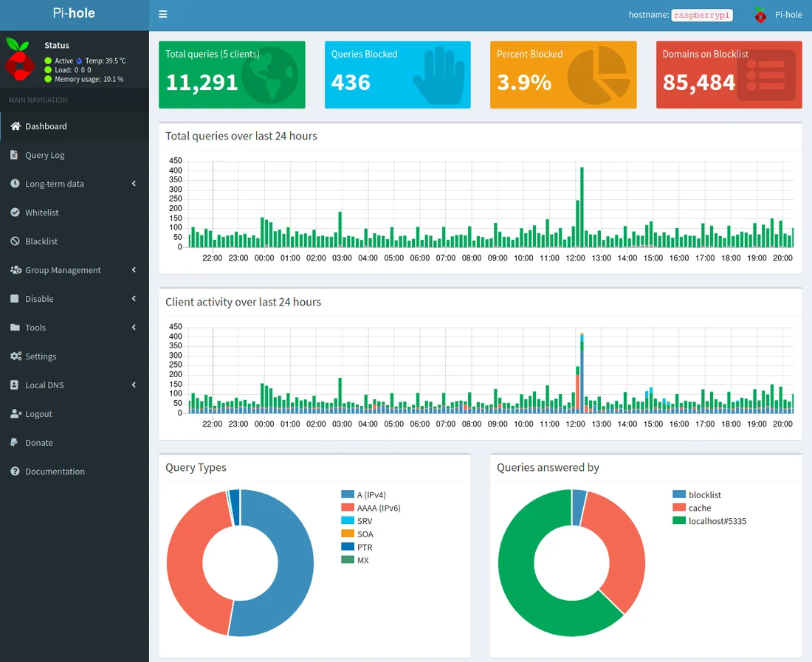Toggle blocklist legend entry in Queries answered by
The width and height of the screenshot is (812, 662).
point(697,494)
